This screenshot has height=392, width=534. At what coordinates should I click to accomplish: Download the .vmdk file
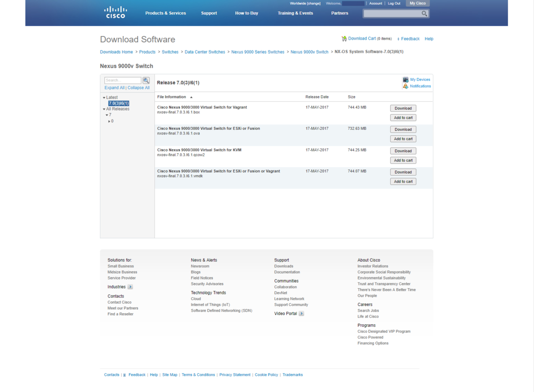403,172
